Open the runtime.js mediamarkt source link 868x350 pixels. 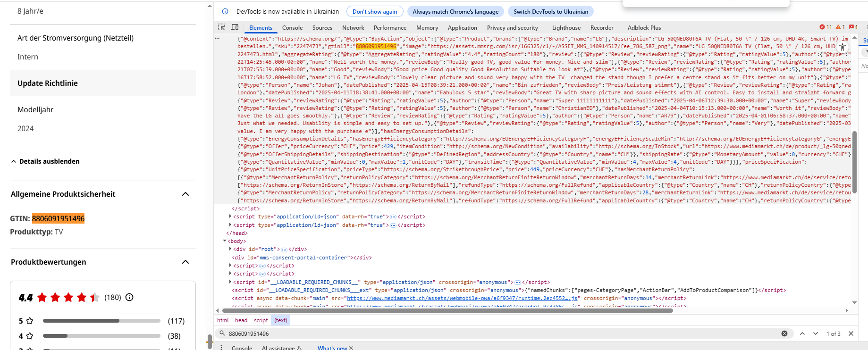[463, 298]
